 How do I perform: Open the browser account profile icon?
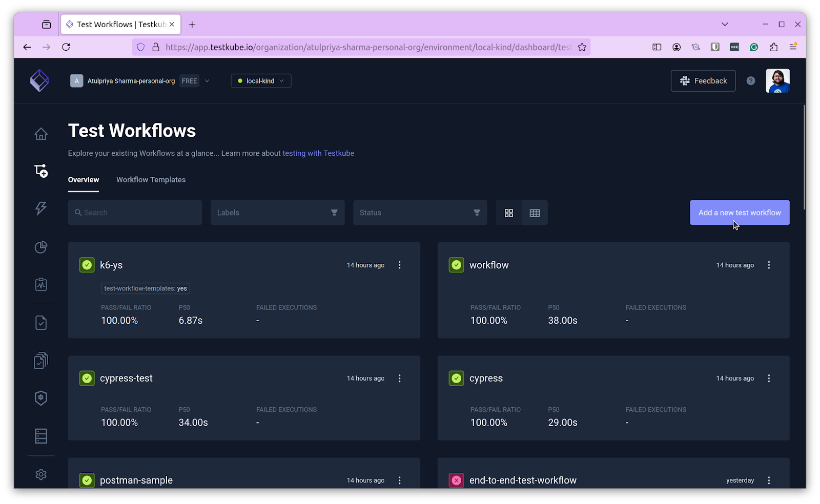click(x=676, y=47)
